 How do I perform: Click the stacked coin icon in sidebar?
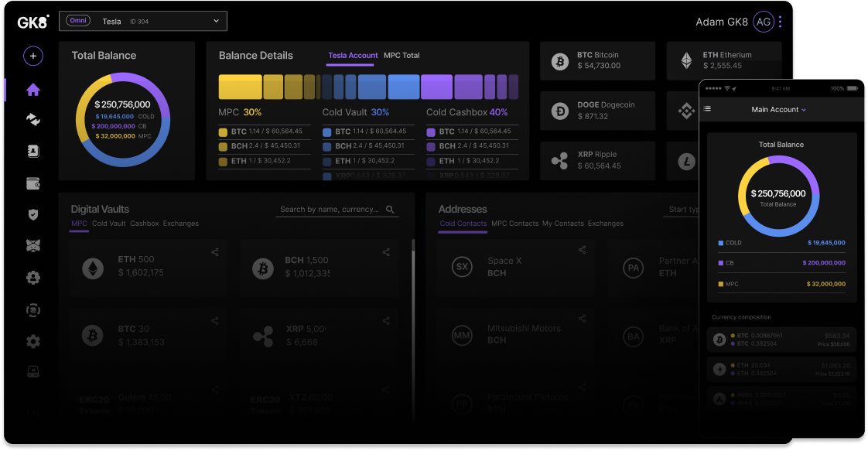[33, 310]
